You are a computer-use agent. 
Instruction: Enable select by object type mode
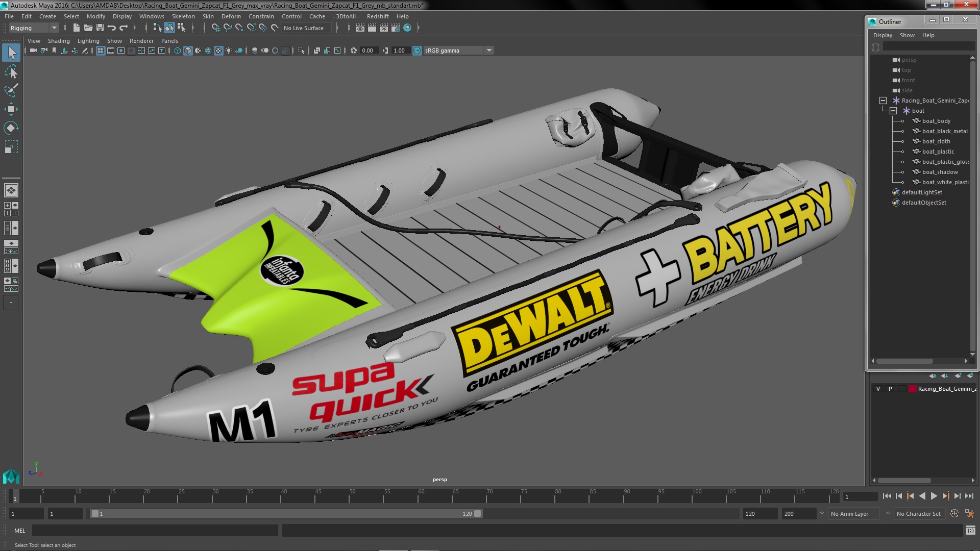(x=169, y=28)
